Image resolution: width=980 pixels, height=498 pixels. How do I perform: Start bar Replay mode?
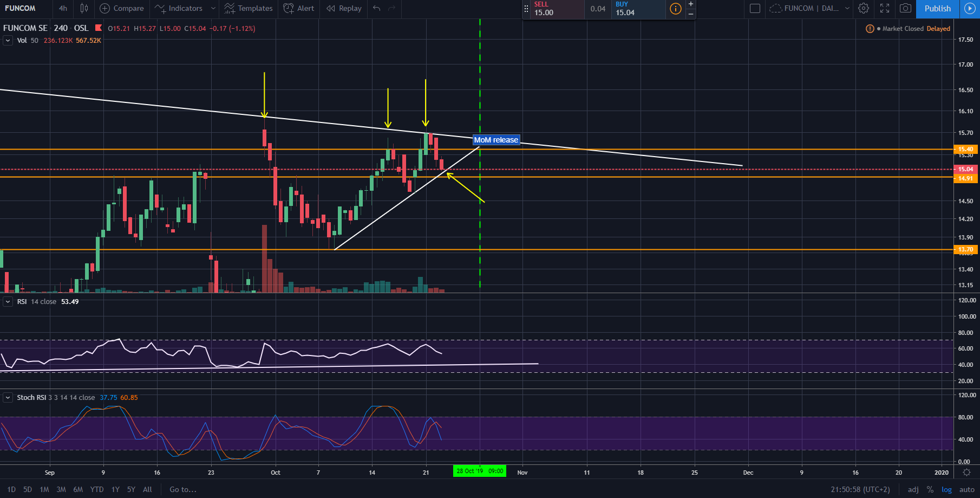click(344, 8)
